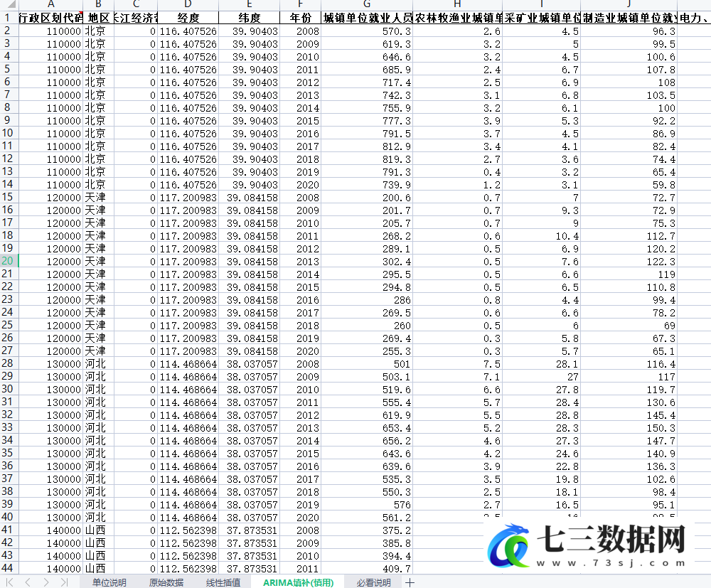Screen dimensions: 711x588
Task: Click cell with value 685.9
Action: [x=367, y=70]
